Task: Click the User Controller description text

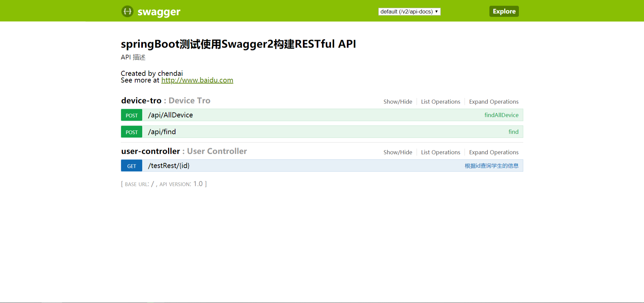Action: [217, 151]
